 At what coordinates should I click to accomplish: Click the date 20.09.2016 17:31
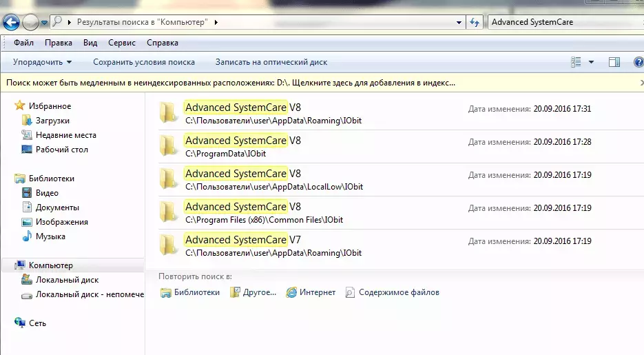coord(562,109)
